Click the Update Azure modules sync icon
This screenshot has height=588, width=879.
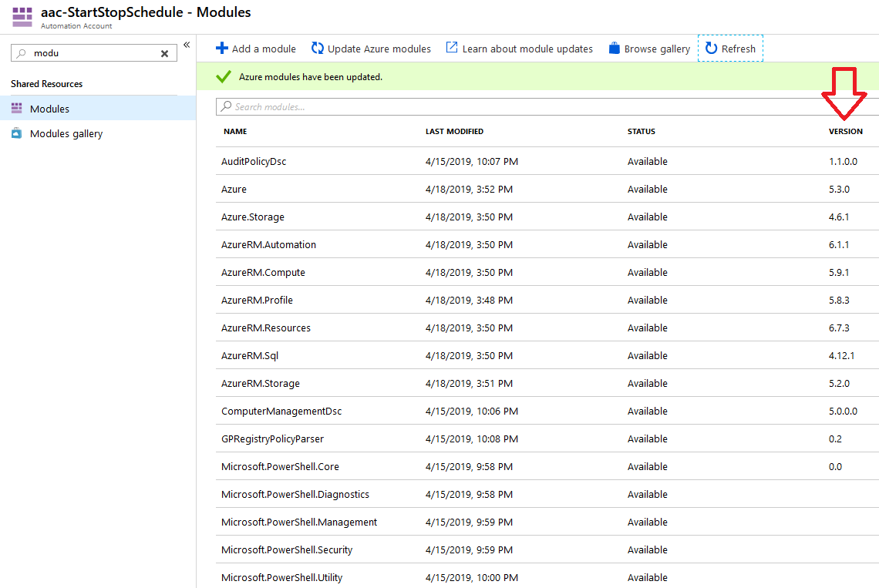pos(318,49)
